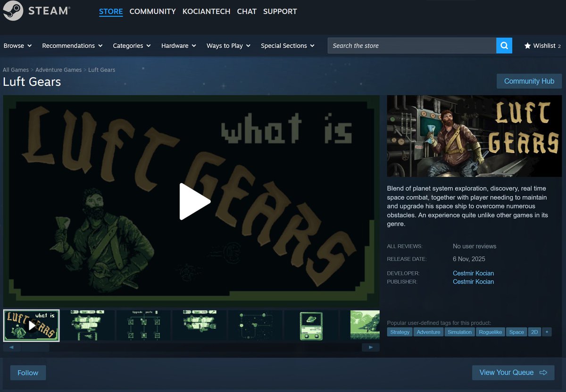Click the Luft Gears page title
The image size is (566, 392).
point(32,82)
